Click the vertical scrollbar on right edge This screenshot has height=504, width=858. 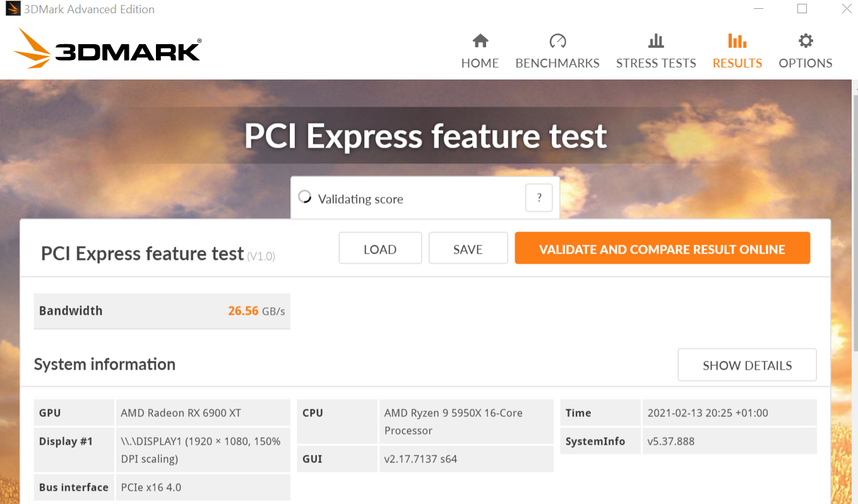pos(855,221)
